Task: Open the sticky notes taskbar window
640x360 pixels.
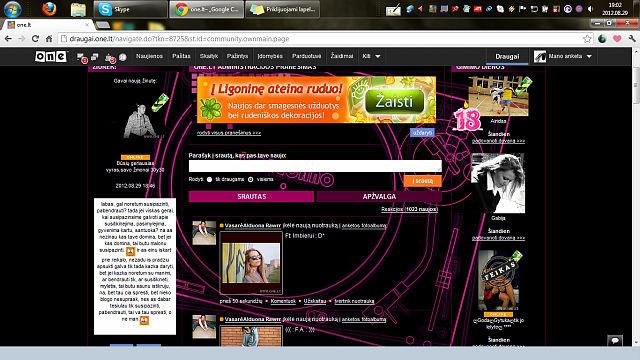Action: (x=282, y=9)
